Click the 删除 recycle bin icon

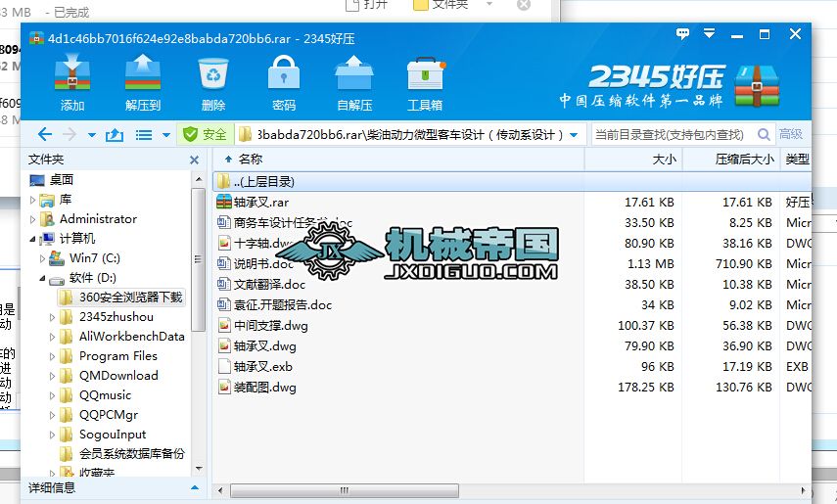coord(213,74)
